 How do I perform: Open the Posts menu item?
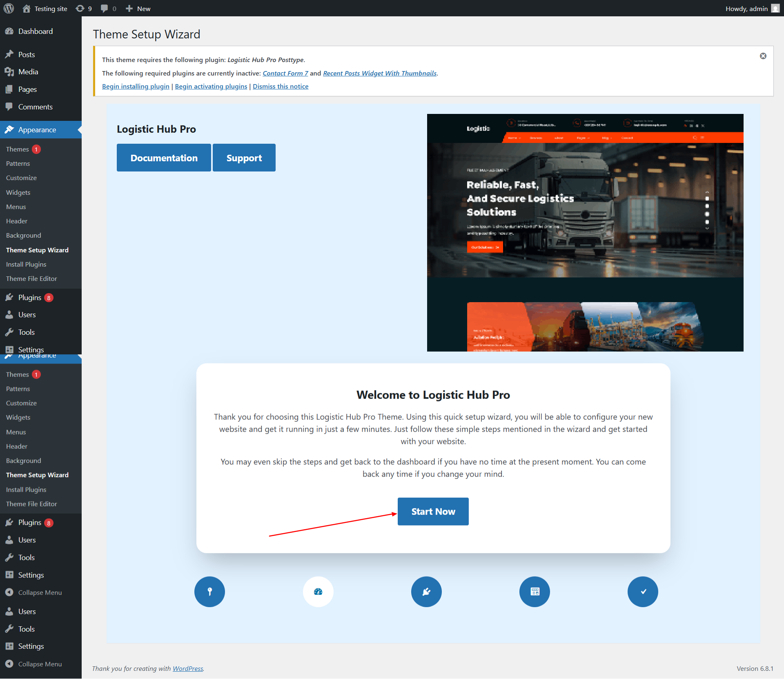pos(27,55)
